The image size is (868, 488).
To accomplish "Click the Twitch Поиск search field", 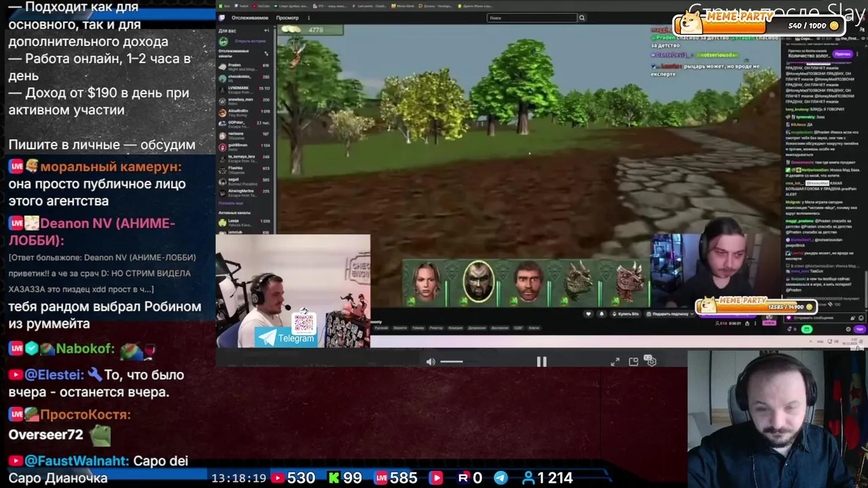I will click(532, 18).
